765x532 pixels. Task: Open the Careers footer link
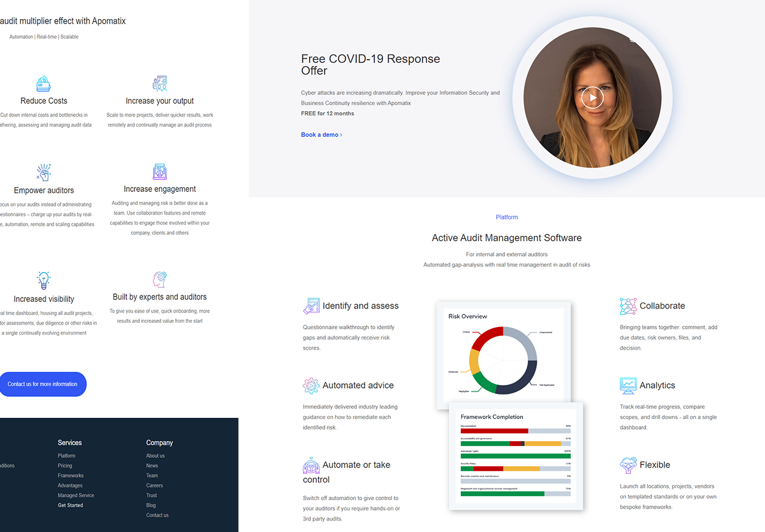[154, 485]
